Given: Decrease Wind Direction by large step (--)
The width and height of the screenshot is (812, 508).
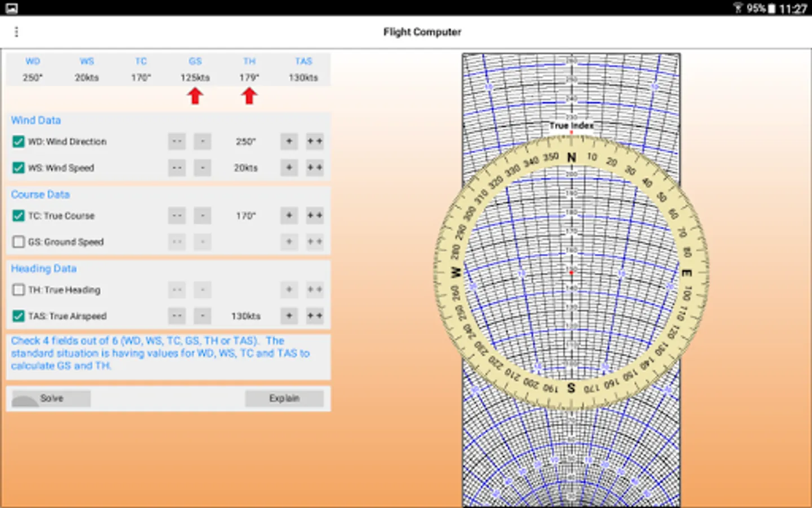Looking at the screenshot, I should [x=177, y=141].
